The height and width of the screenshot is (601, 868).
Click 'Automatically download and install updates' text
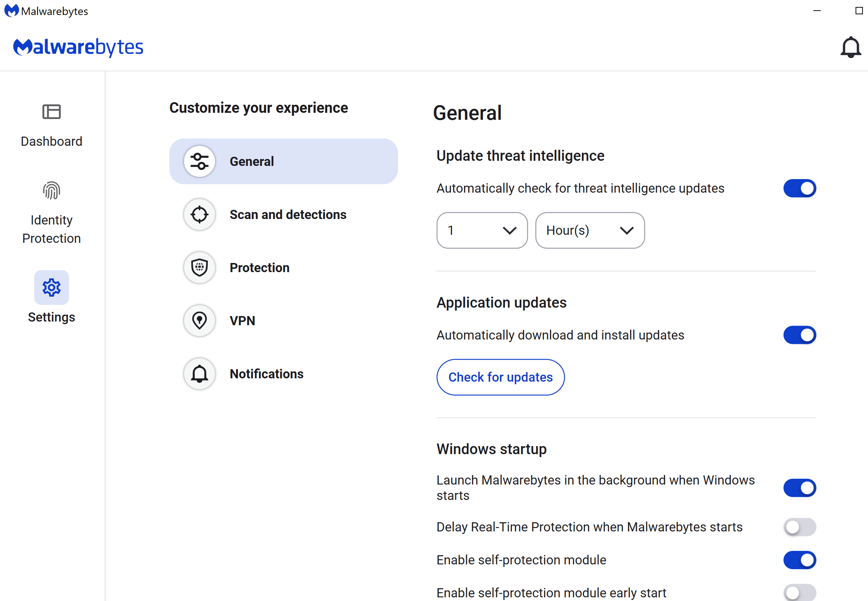[560, 335]
